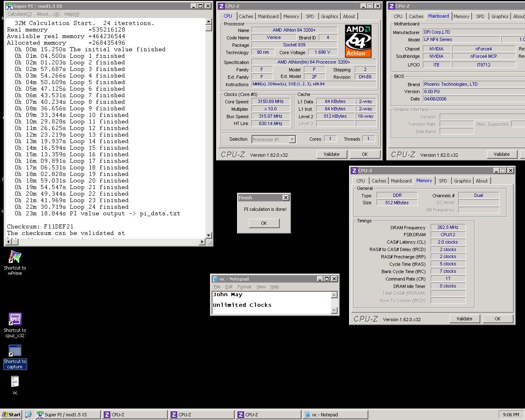The image size is (525, 420).
Task: Click the 'Unlimited Clocks' text in Notepad
Action: (x=242, y=305)
